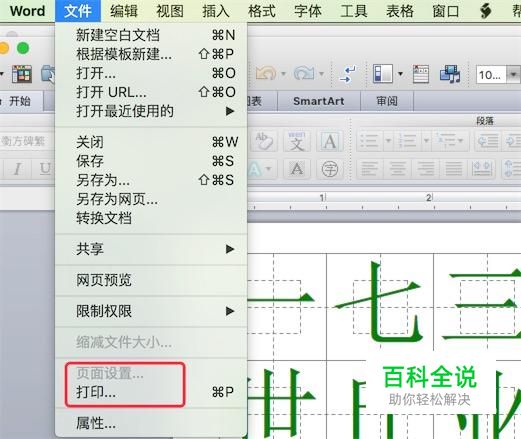Select 另存为网页... menu entry
Viewport: 521px width, 439px height.
coord(151,199)
